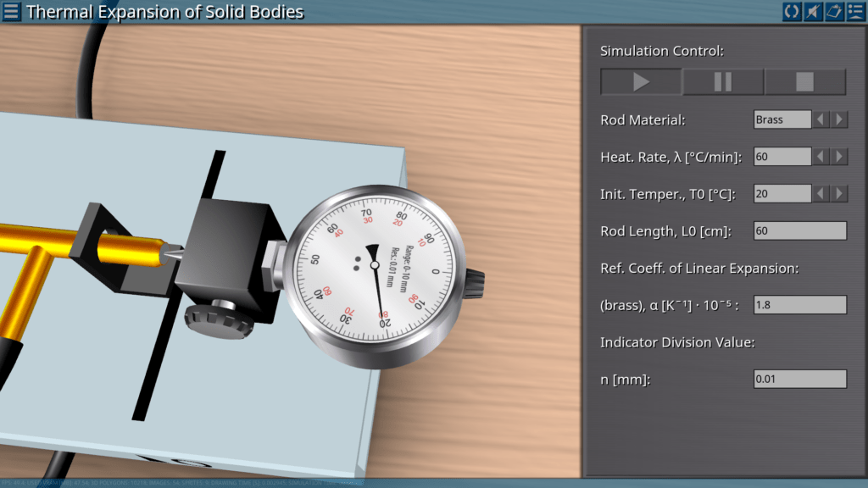This screenshot has height=488, width=868.
Task: Start the simulation with the Play button
Action: [641, 82]
